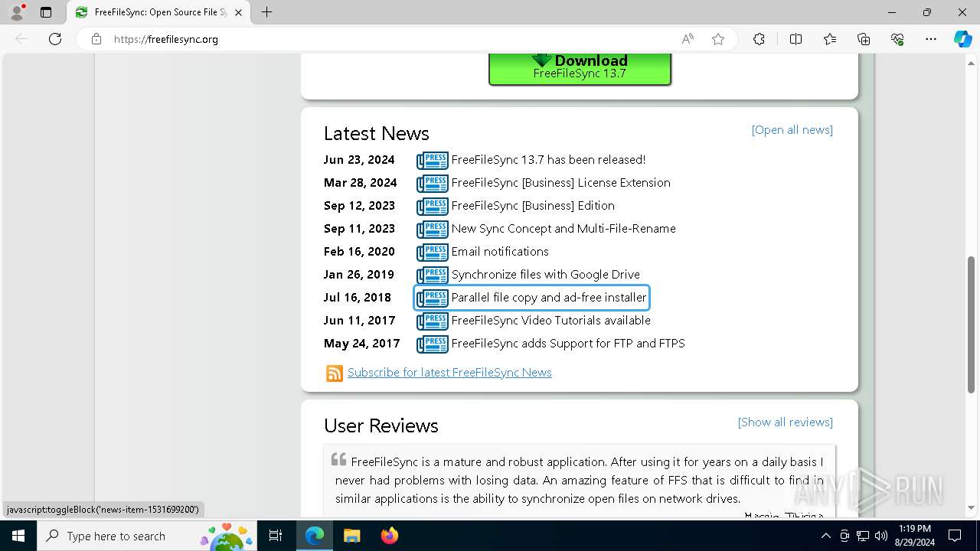Open all news link
The image size is (980, 551).
(792, 129)
